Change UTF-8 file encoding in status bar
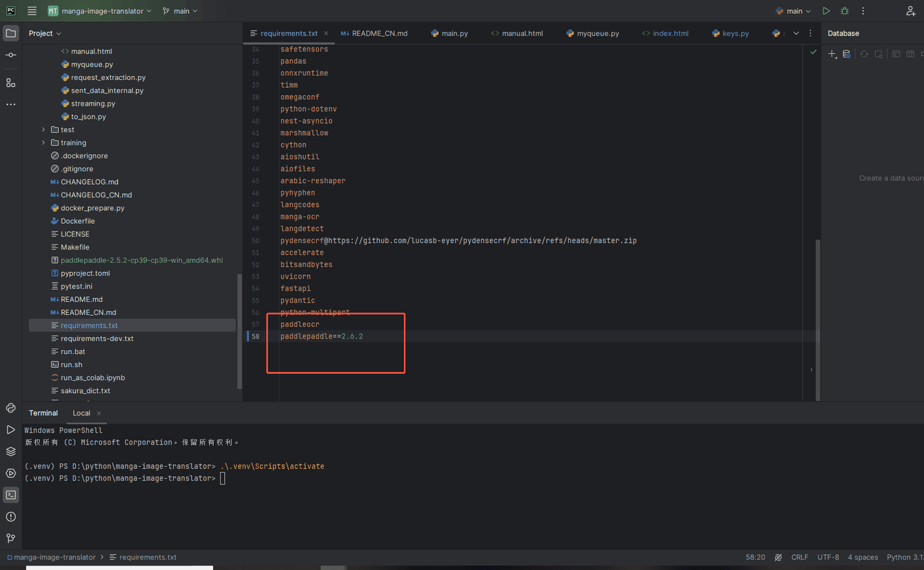The height and width of the screenshot is (570, 924). click(x=828, y=557)
